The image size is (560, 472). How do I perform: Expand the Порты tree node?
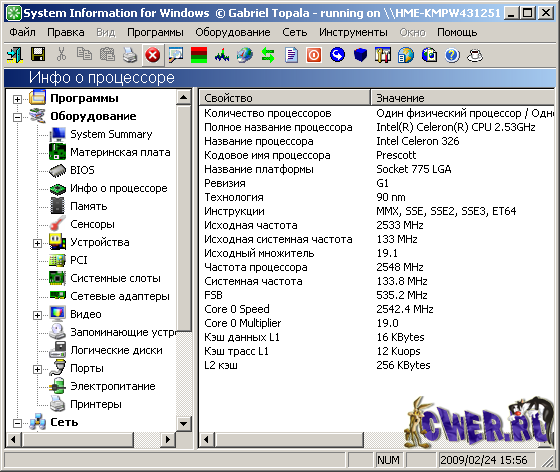click(x=37, y=369)
